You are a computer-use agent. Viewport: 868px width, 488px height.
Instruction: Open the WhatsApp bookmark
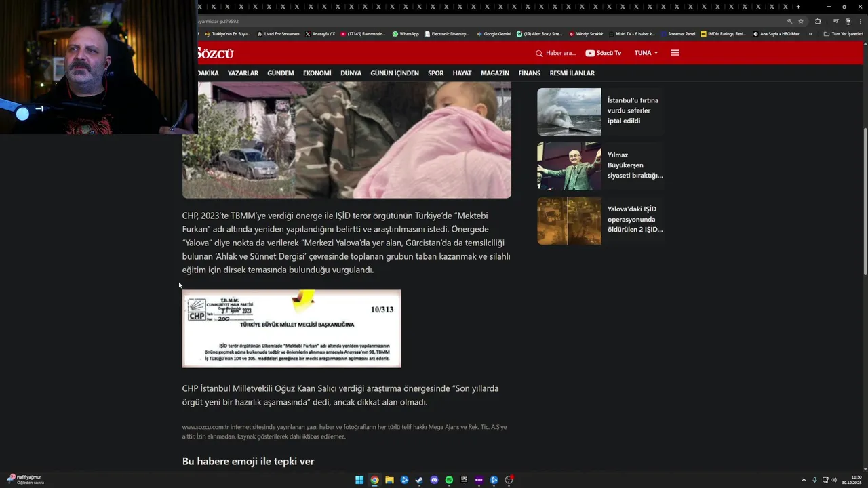[405, 33]
